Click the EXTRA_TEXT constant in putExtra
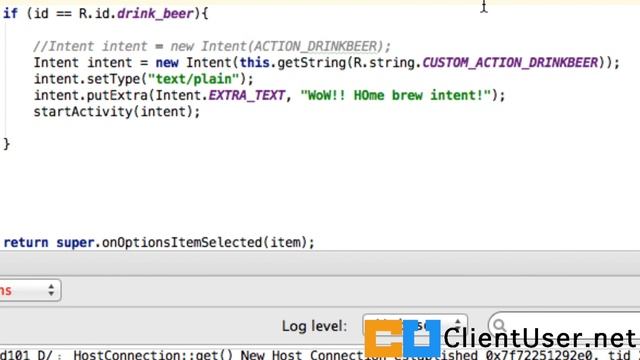The height and width of the screenshot is (360, 640). (x=247, y=96)
